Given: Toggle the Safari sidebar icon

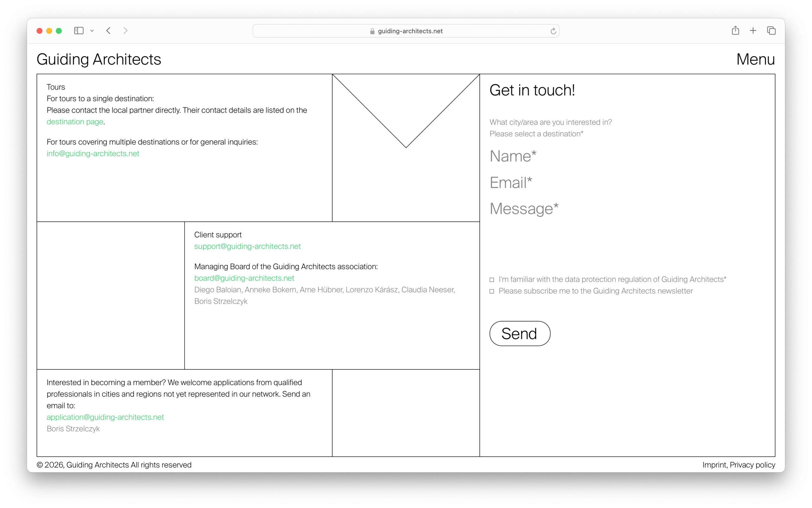Looking at the screenshot, I should (79, 30).
